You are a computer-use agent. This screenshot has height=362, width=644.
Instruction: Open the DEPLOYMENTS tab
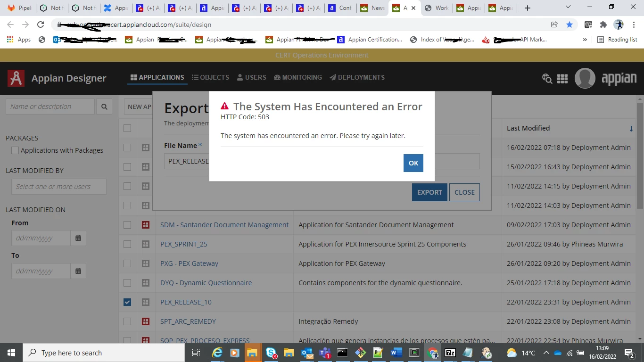tap(357, 77)
